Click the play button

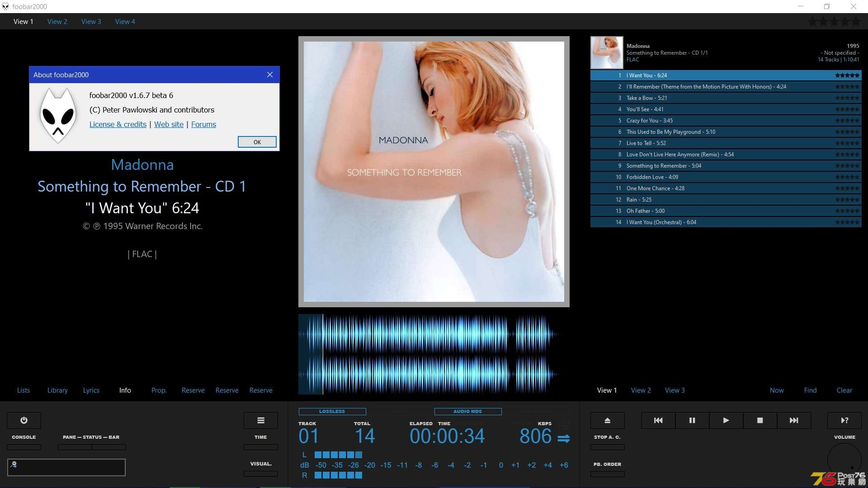[726, 420]
